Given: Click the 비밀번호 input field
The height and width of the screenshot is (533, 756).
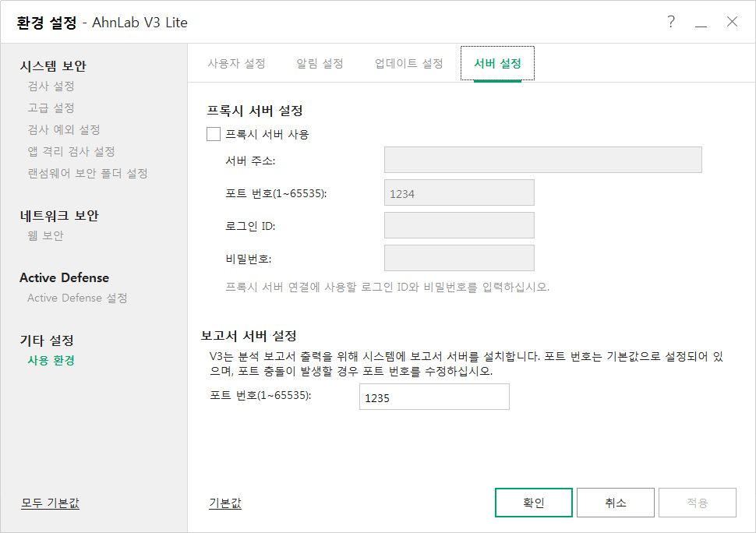Looking at the screenshot, I should coord(459,258).
